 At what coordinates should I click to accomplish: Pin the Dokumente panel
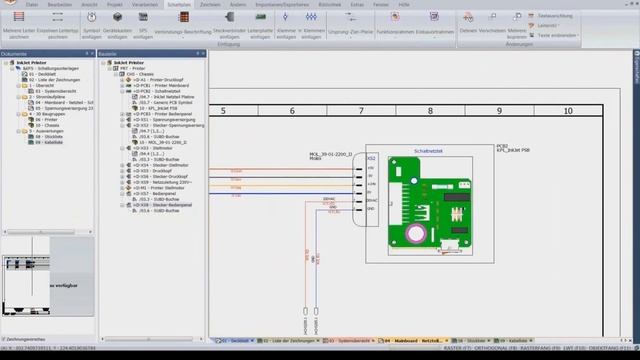[x=87, y=53]
